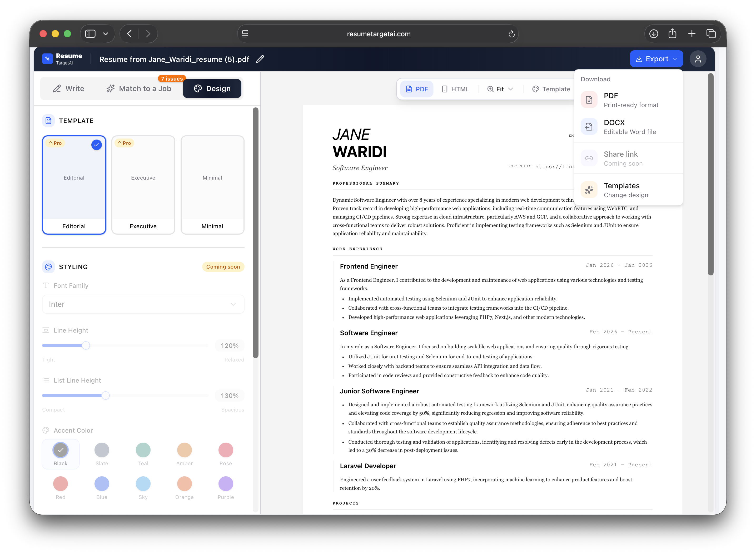This screenshot has height=554, width=756.
Task: Switch to the Match to a Job tab
Action: [x=139, y=88]
